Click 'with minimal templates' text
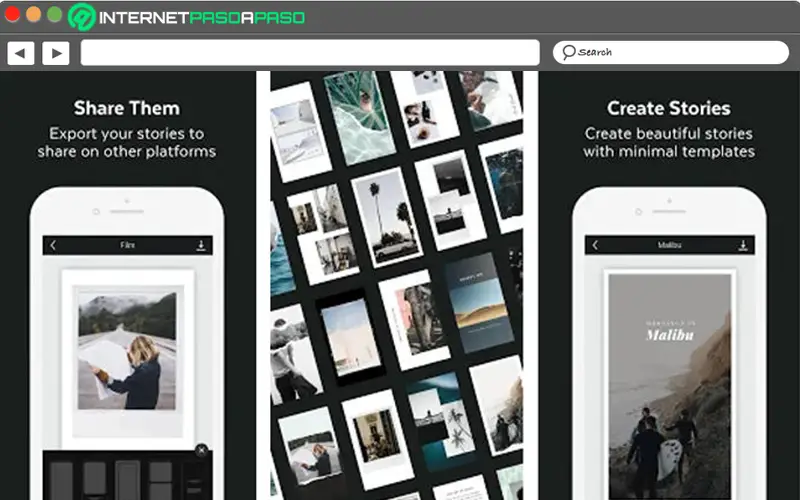The width and height of the screenshot is (800, 500). [x=669, y=152]
